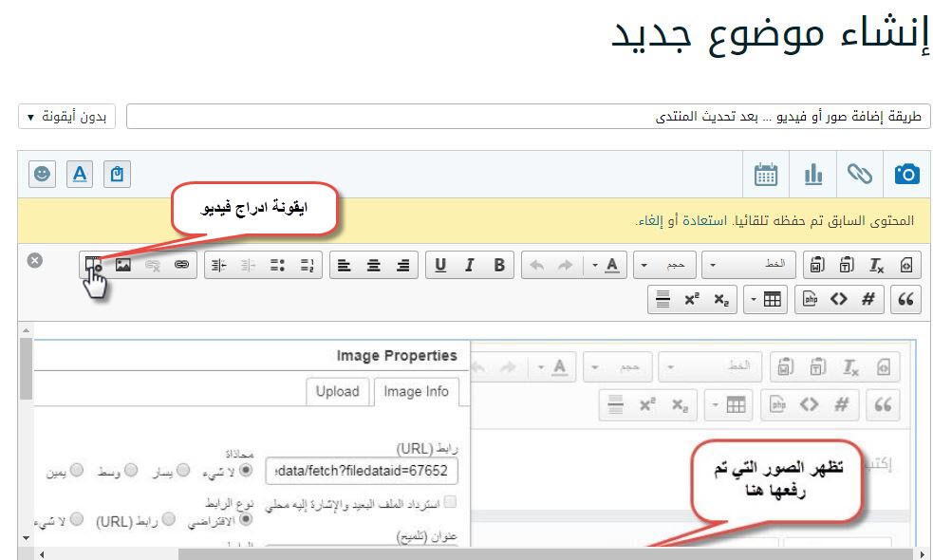
Task: Open the الخط font dropdown in main toolbar
Action: tap(750, 265)
